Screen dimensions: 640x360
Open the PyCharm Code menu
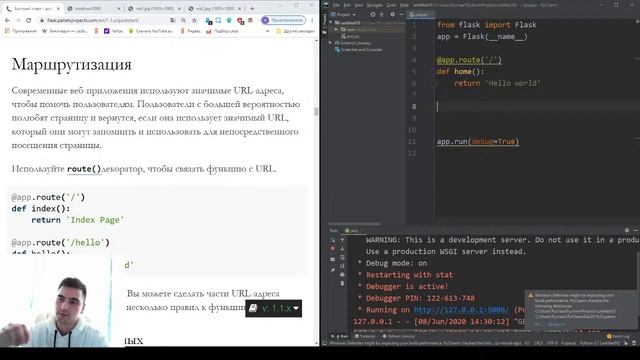click(391, 5)
